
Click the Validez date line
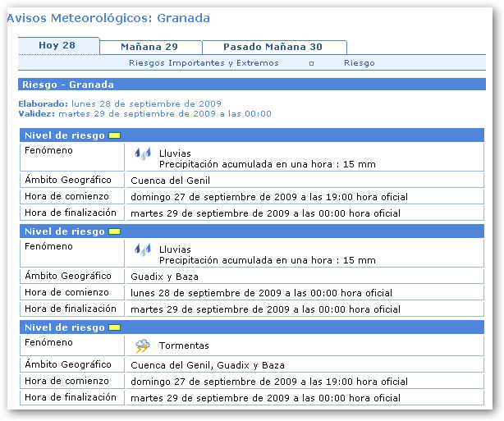(144, 113)
